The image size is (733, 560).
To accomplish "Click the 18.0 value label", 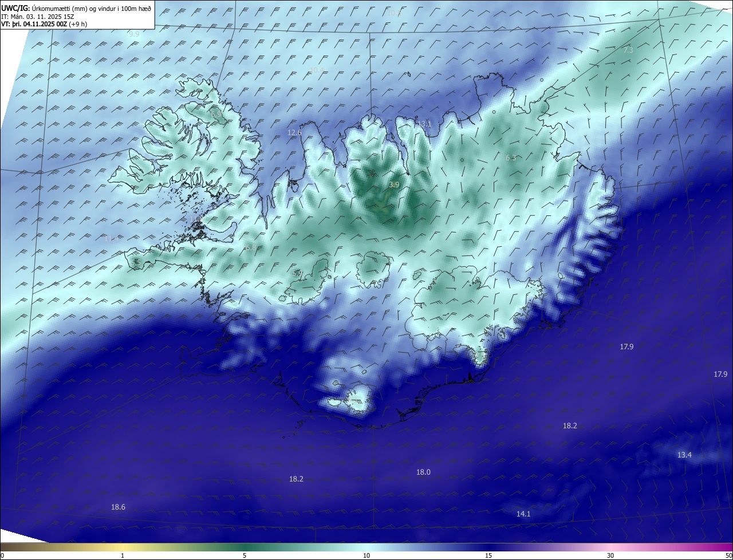I will pos(423,472).
